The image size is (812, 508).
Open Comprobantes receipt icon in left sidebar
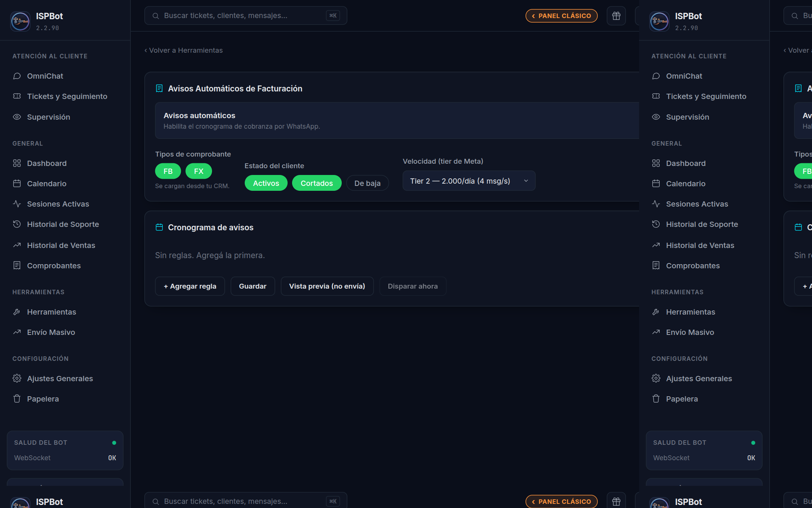[17, 266]
